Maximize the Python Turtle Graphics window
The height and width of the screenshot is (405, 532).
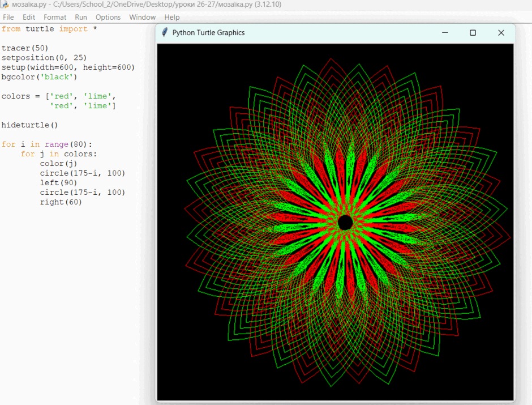[x=473, y=33]
